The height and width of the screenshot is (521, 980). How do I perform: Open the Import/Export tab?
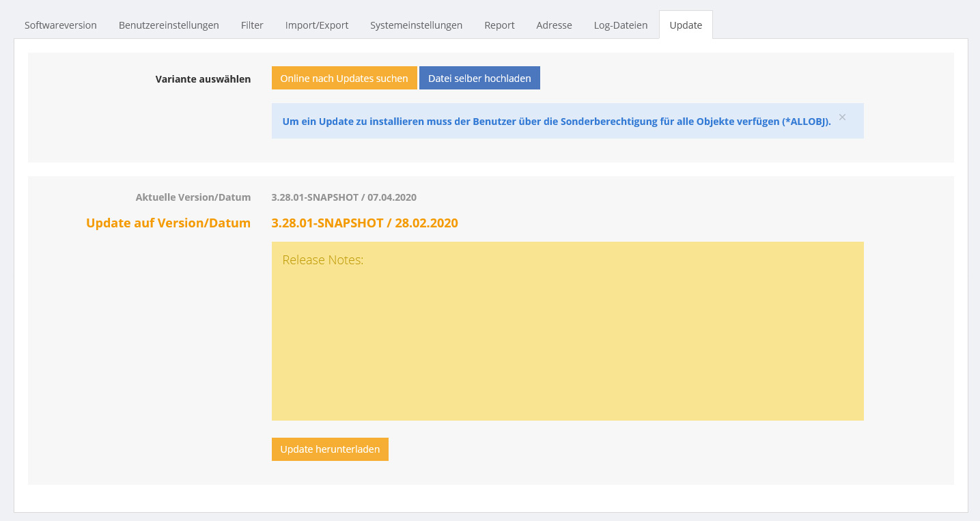click(x=317, y=25)
